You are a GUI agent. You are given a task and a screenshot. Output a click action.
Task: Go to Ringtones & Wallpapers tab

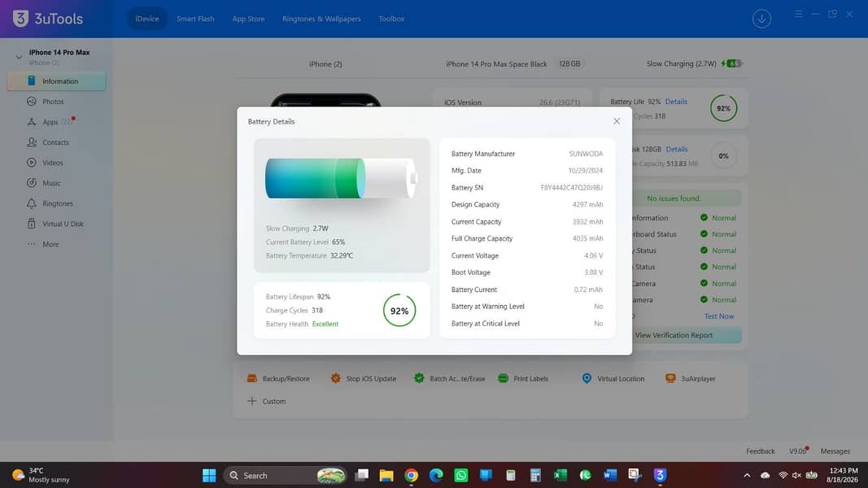[321, 19]
